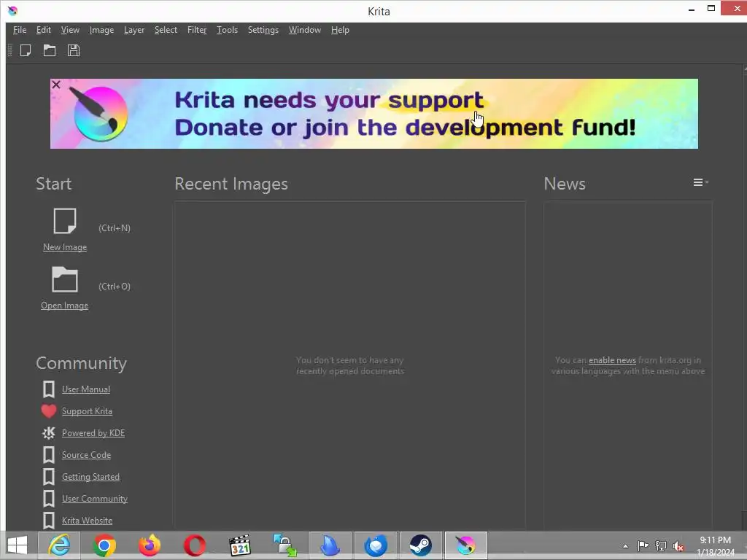The image size is (747, 560).
Task: Click the Open Image link
Action: [65, 306]
